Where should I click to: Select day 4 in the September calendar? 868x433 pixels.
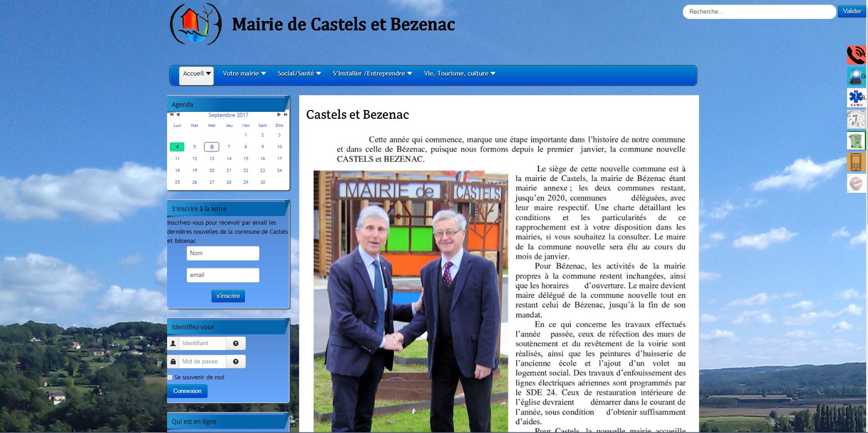177,147
